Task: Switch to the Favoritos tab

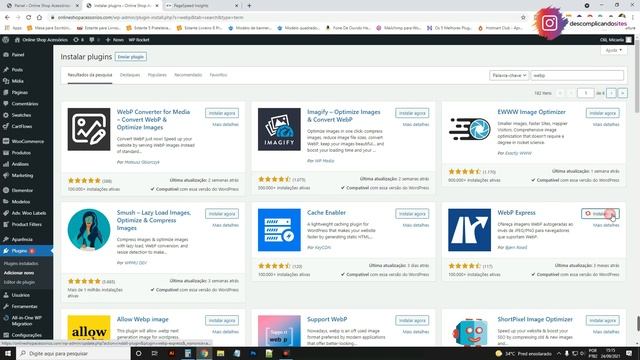Action: 218,75
